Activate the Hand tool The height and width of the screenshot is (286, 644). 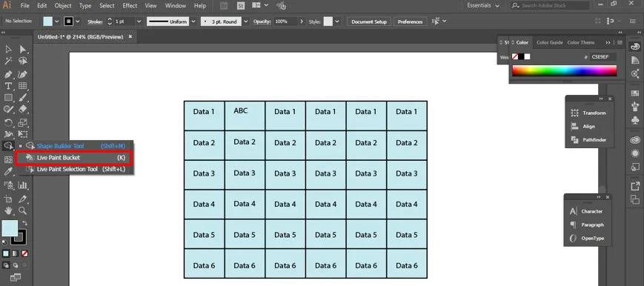(x=8, y=210)
